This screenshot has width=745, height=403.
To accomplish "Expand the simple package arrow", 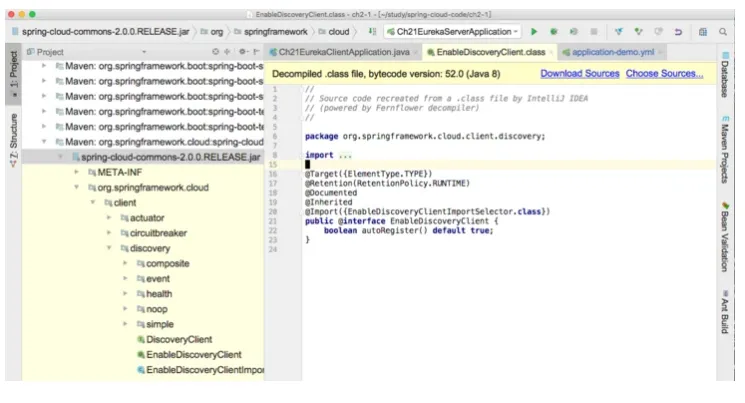I will (125, 324).
